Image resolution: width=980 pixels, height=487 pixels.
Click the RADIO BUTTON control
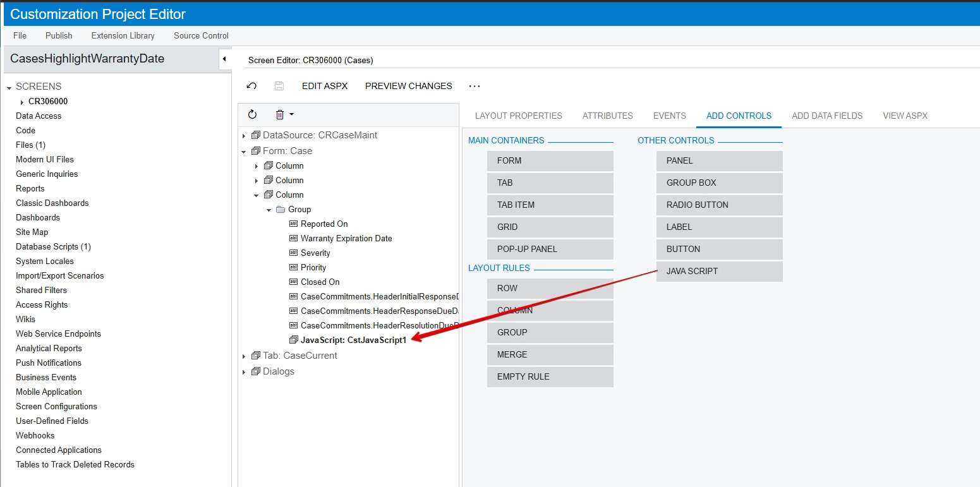(x=720, y=205)
